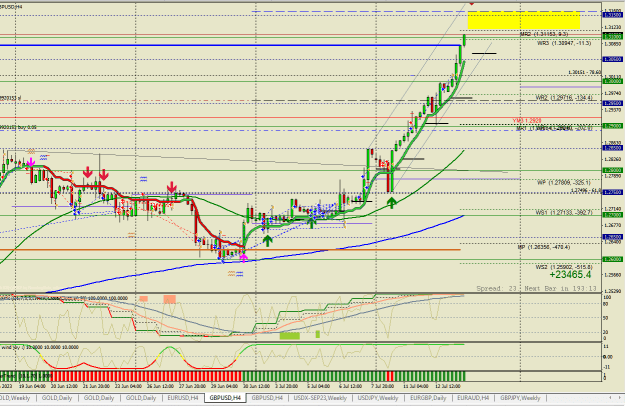
Task: Click the GBPUSD,H4 chart title text
Action: coord(11,7)
